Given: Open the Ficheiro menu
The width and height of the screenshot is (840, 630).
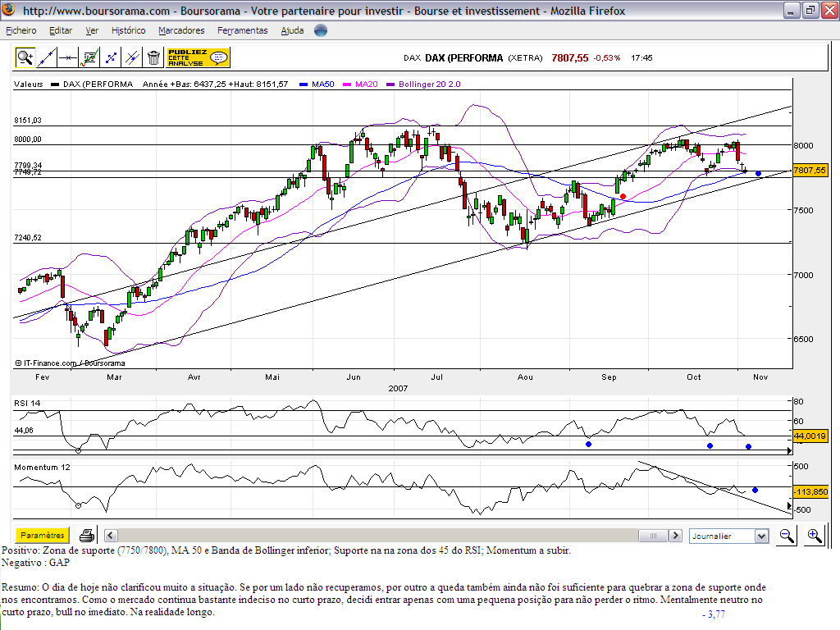Looking at the screenshot, I should (21, 30).
